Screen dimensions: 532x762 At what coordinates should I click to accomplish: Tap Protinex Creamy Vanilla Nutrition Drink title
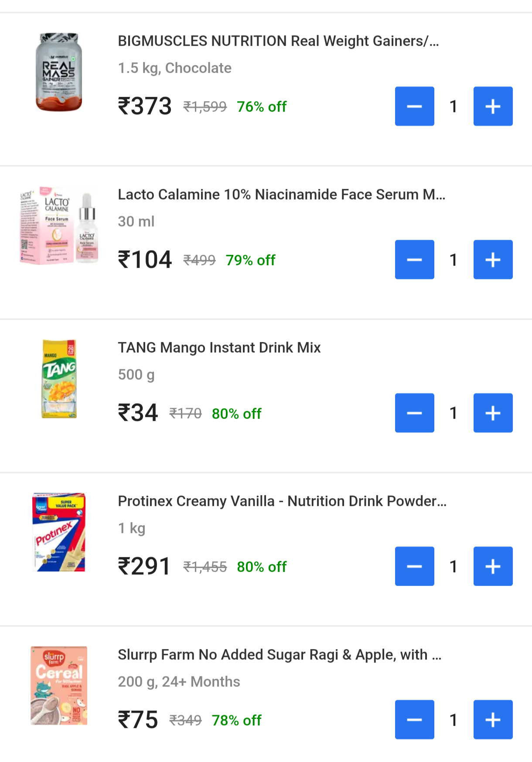coord(282,501)
